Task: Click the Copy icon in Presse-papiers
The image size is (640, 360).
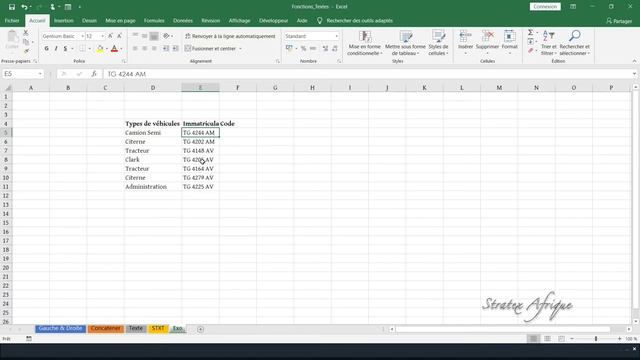Action: (x=26, y=42)
